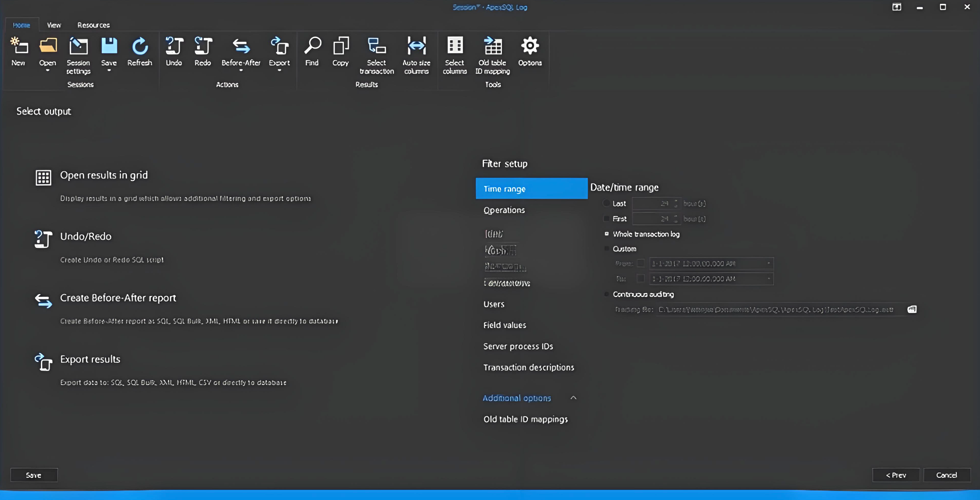
Task: Choose Create Before-After report
Action: [118, 298]
